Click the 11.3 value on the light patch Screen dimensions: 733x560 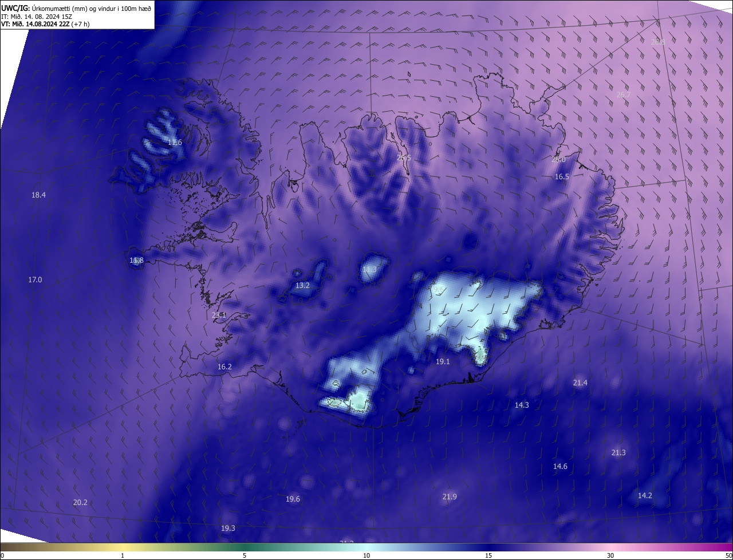[370, 270]
